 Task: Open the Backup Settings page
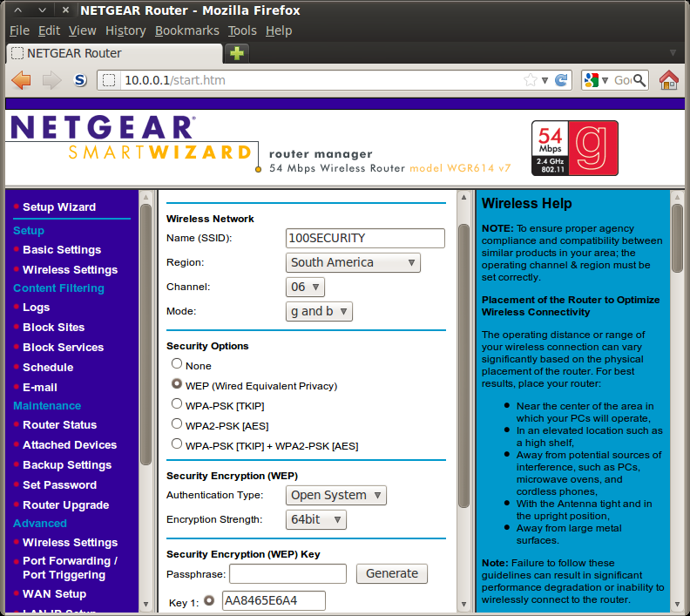point(67,465)
